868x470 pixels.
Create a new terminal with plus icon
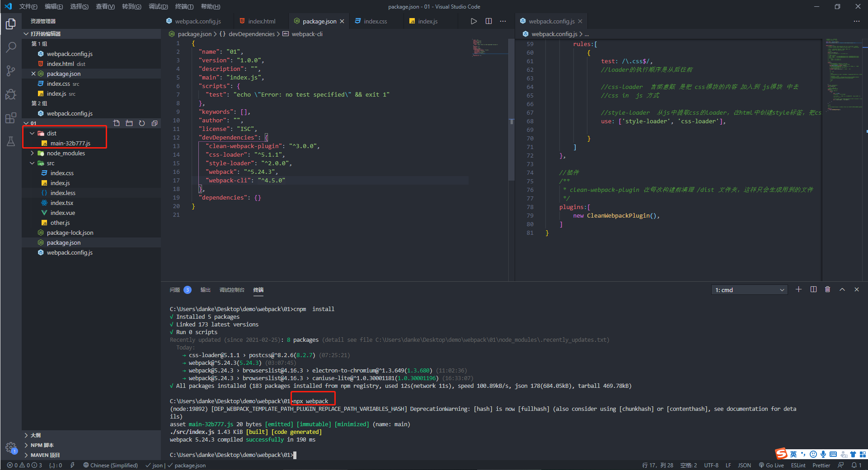click(x=799, y=289)
